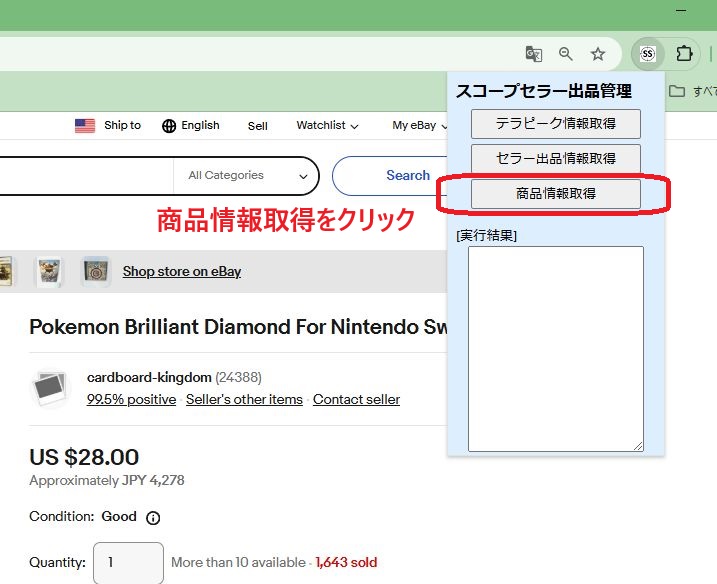Click the スコープセラー出品管理 popup heading
The width and height of the screenshot is (717, 584).
544,91
